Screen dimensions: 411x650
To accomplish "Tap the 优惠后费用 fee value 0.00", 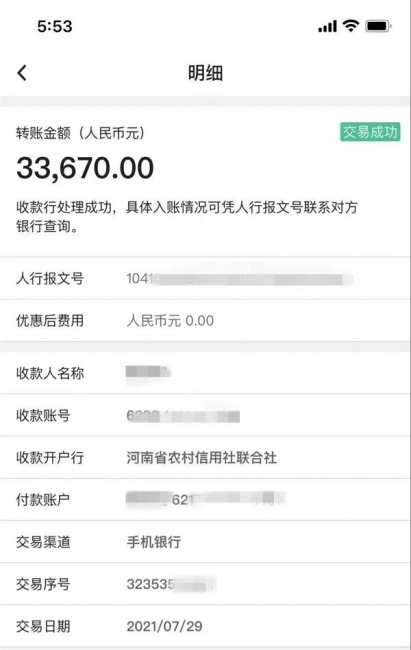I will coord(199,320).
